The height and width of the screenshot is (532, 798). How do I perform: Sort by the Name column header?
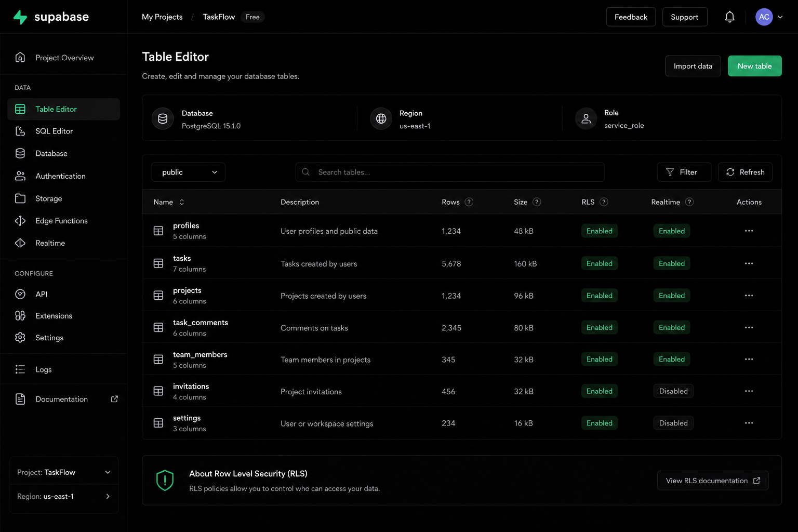169,202
